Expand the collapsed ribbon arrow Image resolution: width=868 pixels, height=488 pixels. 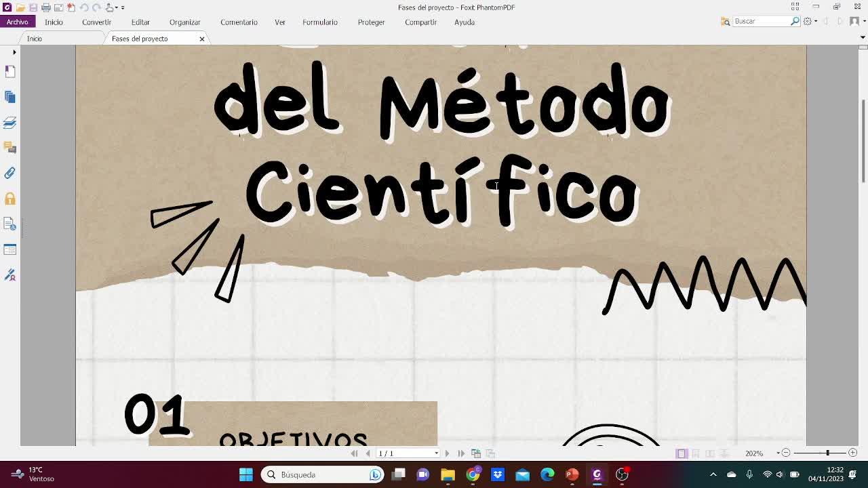click(x=863, y=37)
